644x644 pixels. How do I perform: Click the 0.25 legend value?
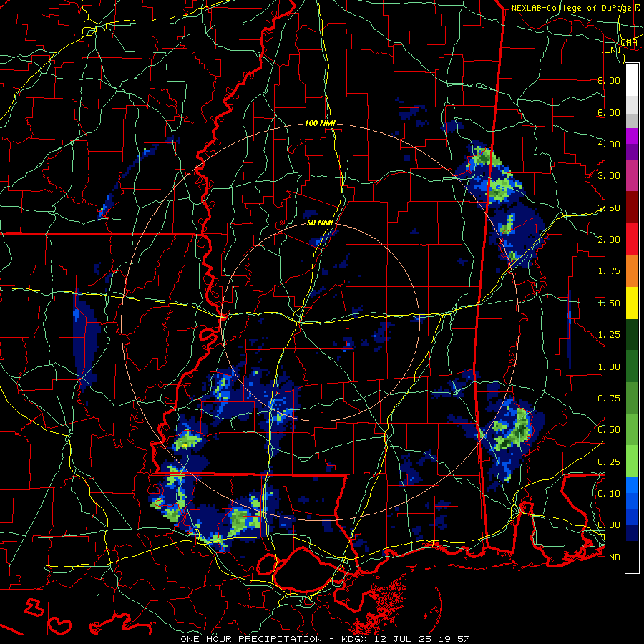(609, 462)
